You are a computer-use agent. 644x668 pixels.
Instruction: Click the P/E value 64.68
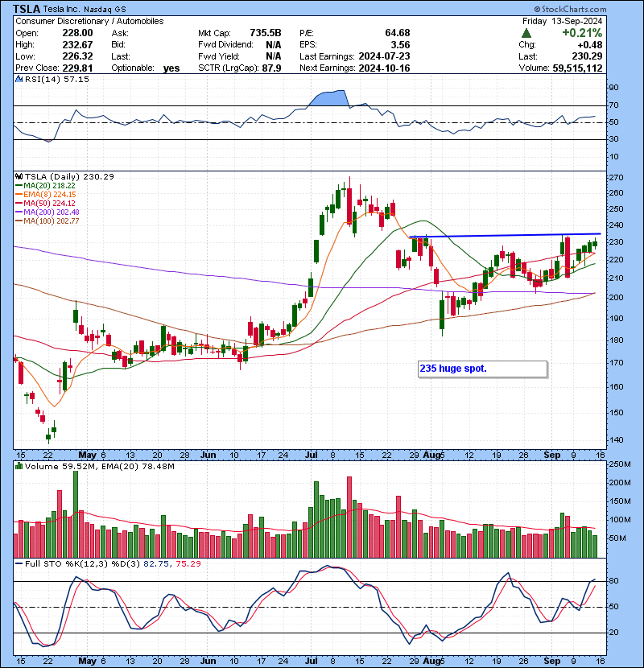[397, 33]
